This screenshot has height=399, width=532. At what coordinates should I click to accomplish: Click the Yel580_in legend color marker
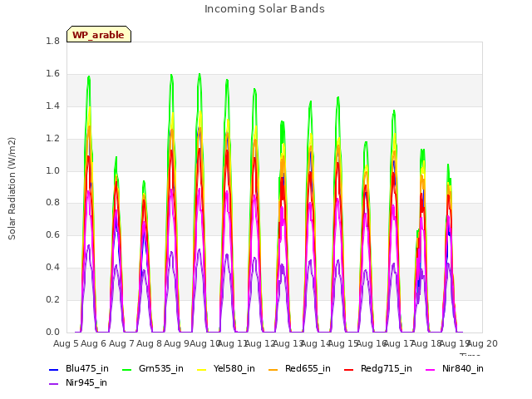click(x=201, y=369)
